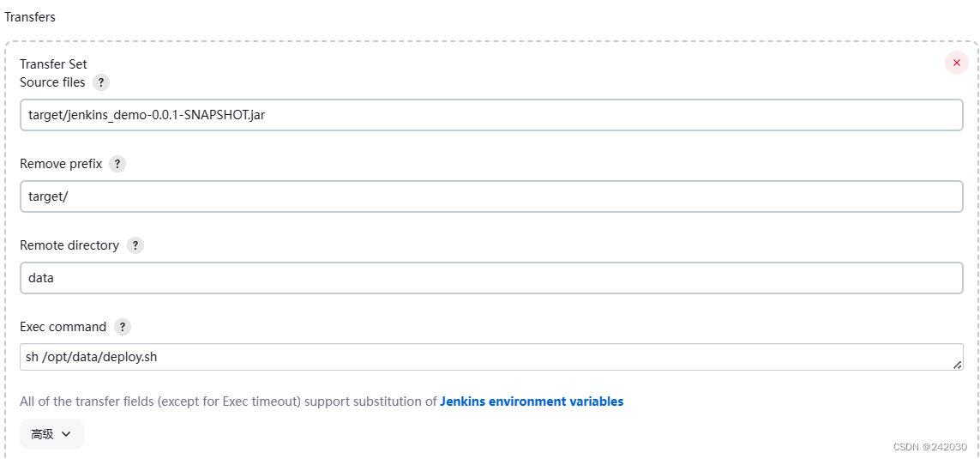Click the Source files label
The width and height of the screenshot is (980, 459).
click(52, 82)
